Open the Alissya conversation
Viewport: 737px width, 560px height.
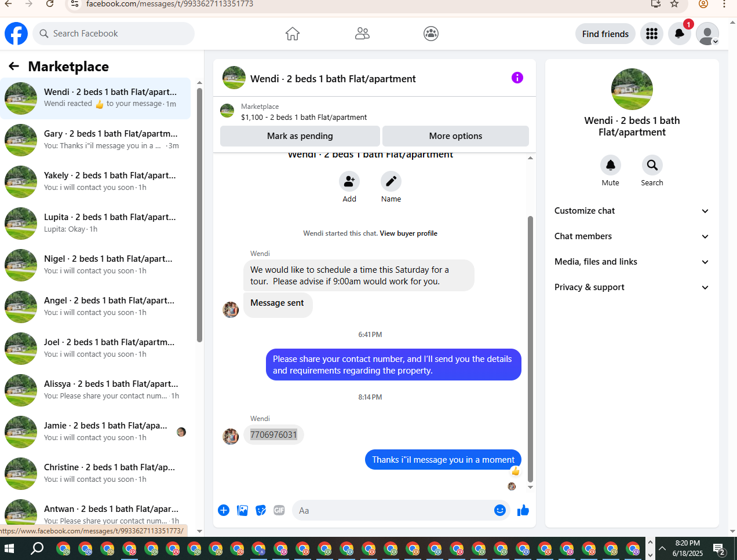pos(96,390)
